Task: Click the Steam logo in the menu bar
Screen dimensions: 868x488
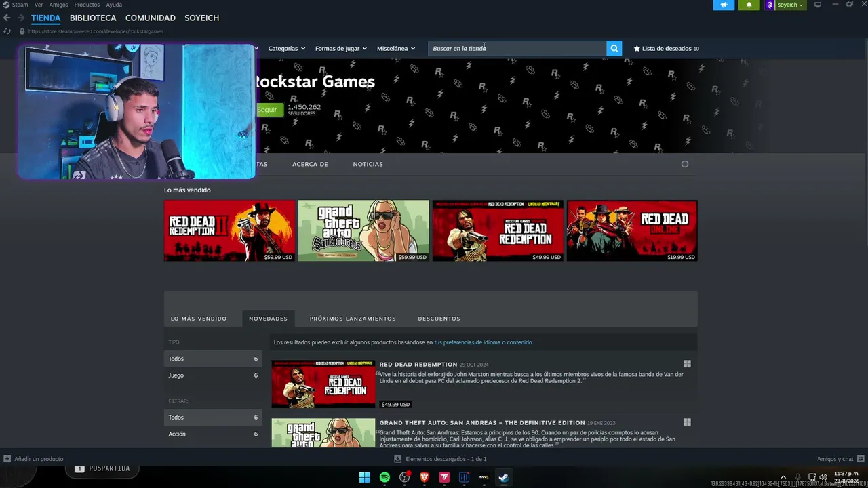Action: [6, 5]
